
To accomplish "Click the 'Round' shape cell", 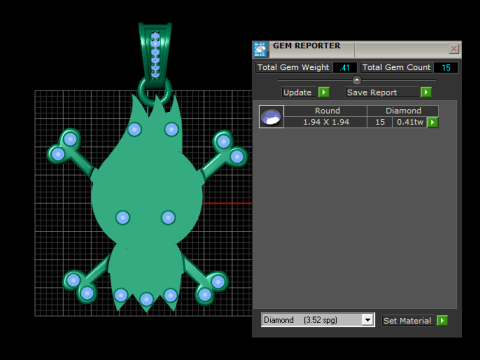I will pos(325,111).
